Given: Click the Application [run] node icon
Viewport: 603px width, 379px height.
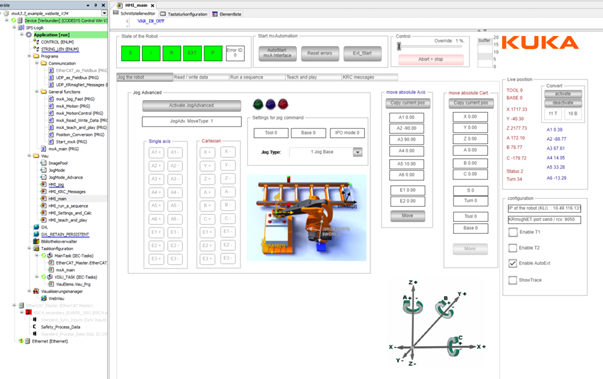Looking at the screenshot, I should coord(29,35).
